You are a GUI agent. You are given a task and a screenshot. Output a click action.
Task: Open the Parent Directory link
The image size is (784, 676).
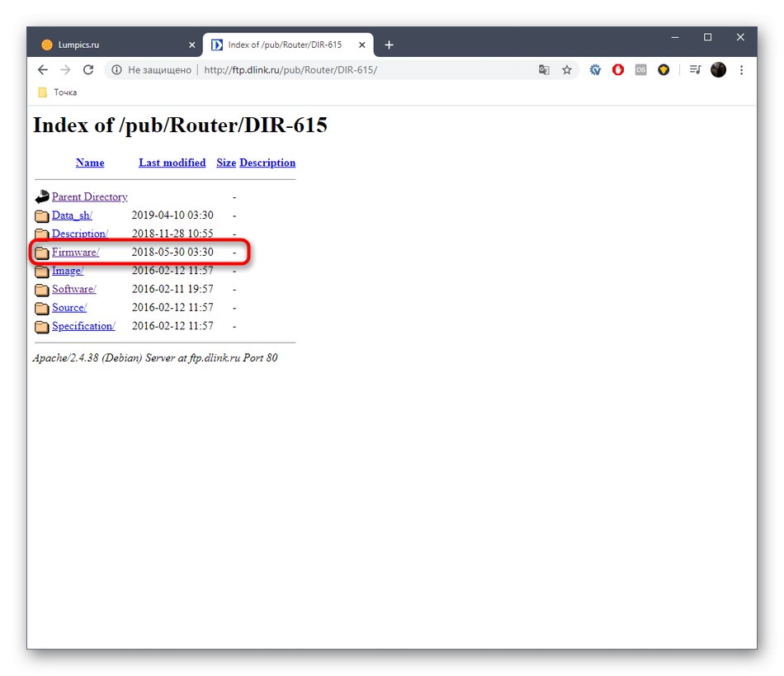(x=89, y=197)
